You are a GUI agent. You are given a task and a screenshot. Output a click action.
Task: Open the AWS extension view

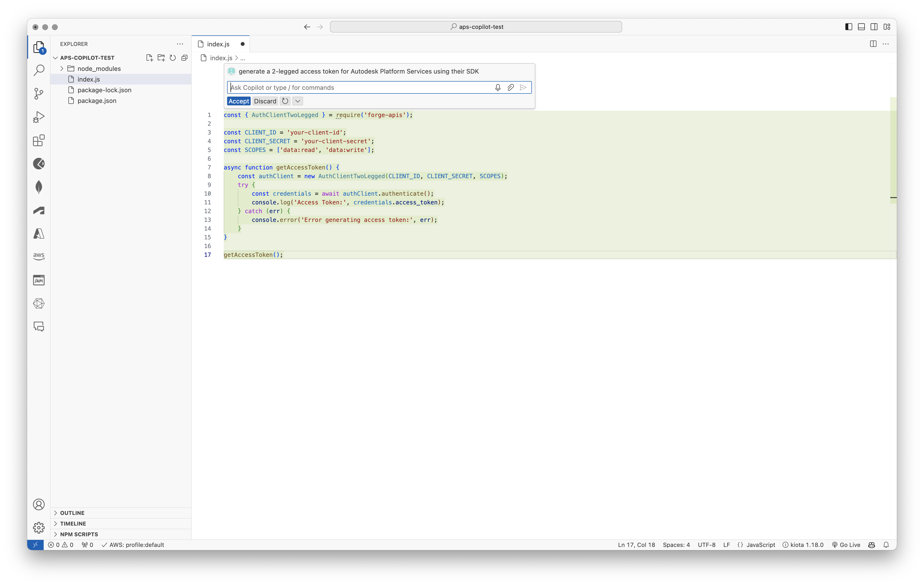[39, 256]
